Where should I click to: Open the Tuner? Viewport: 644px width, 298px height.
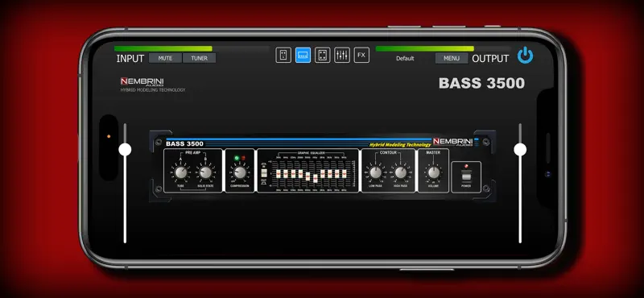(x=199, y=58)
